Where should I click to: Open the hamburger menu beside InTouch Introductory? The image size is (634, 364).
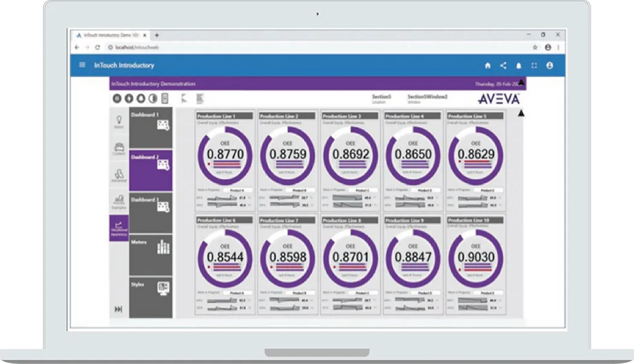[x=82, y=65]
